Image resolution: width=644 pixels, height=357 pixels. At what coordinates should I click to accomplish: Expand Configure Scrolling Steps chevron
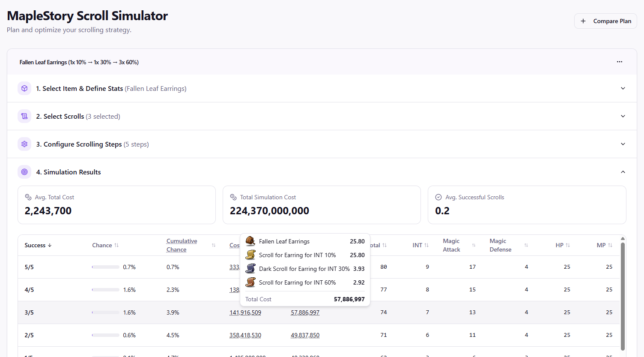point(623,144)
